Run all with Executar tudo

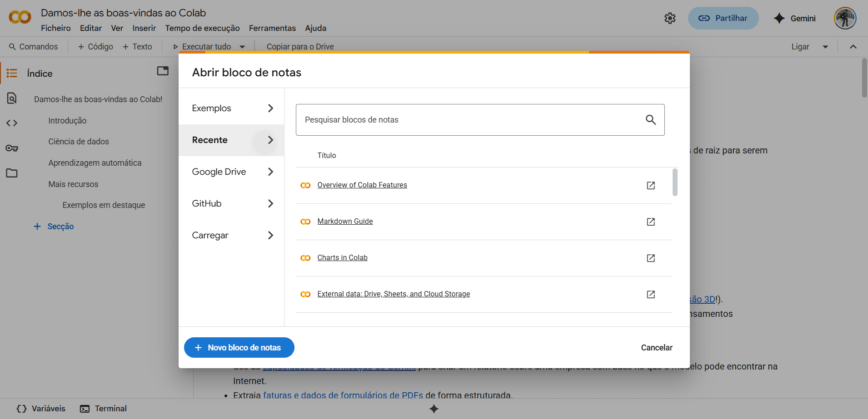202,47
